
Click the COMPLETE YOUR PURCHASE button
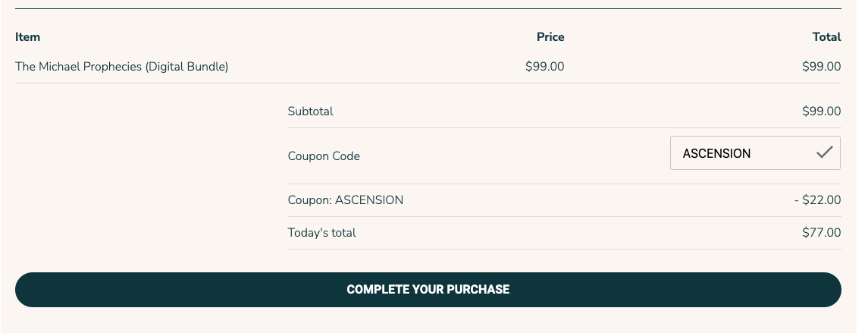[x=428, y=290]
